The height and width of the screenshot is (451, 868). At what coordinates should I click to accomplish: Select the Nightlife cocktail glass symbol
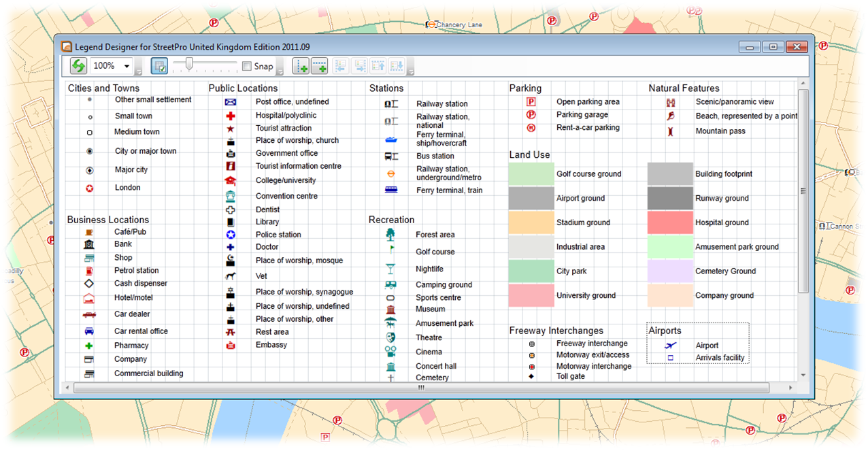(390, 269)
